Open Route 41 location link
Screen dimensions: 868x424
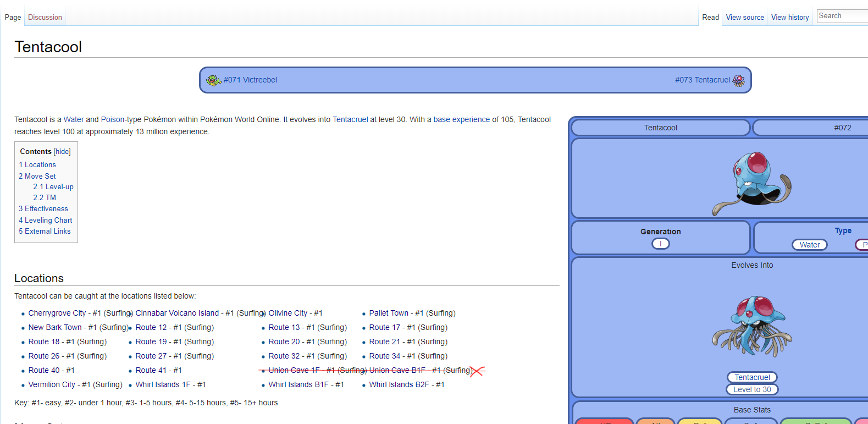(151, 370)
